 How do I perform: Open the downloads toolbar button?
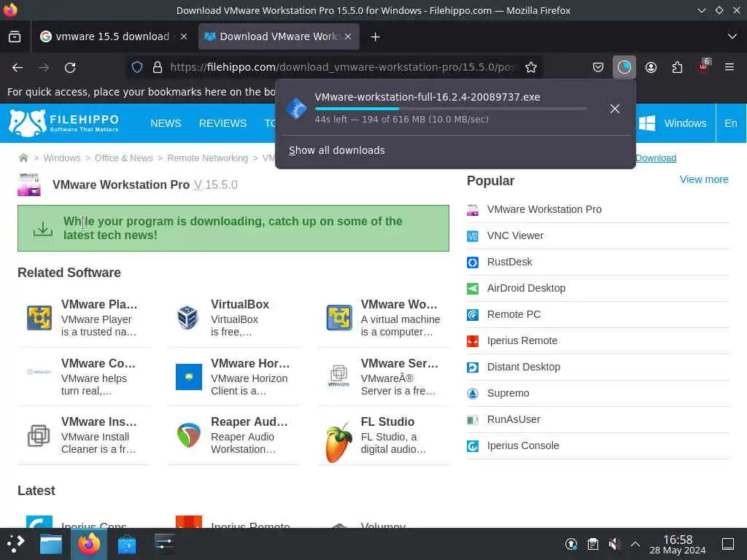tap(624, 68)
